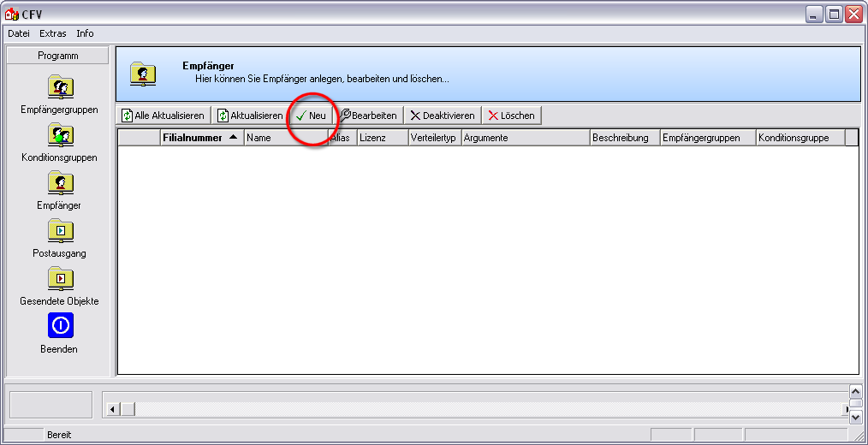Sort by the Name column header
This screenshot has height=445, width=868.
point(286,138)
